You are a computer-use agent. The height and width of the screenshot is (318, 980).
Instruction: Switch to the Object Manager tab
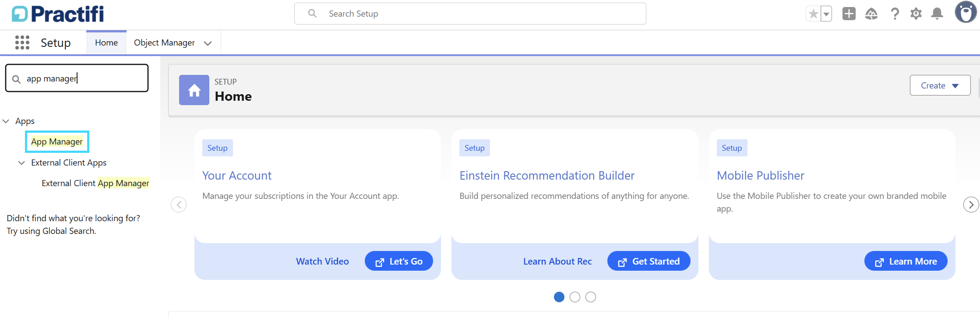pos(164,42)
